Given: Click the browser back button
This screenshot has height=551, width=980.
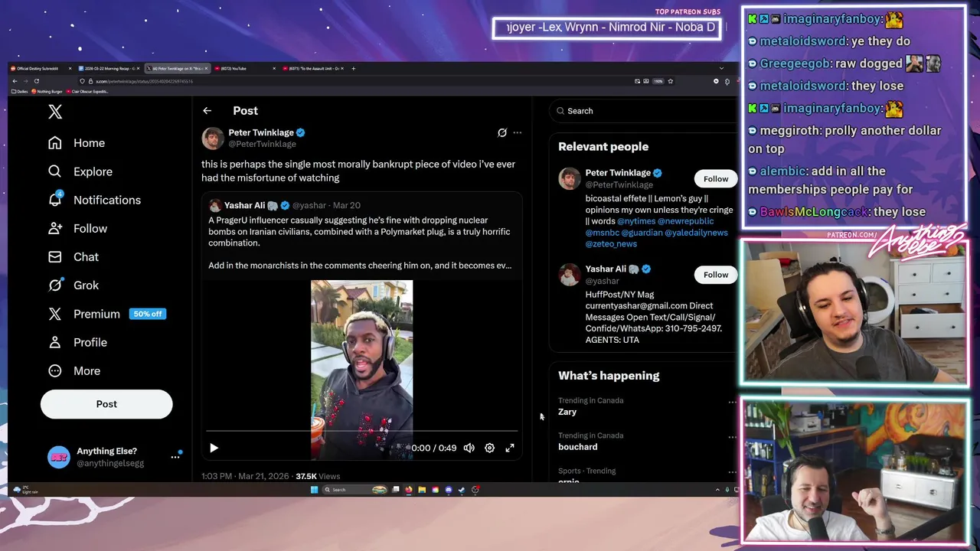Looking at the screenshot, I should coord(15,81).
